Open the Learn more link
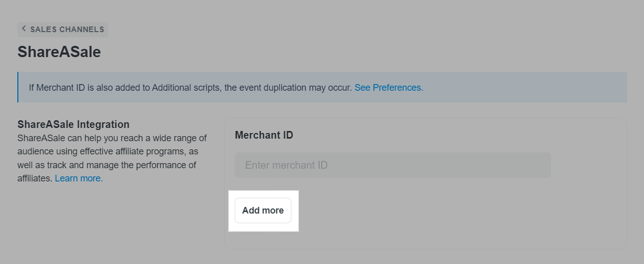644x264 pixels. [x=79, y=178]
